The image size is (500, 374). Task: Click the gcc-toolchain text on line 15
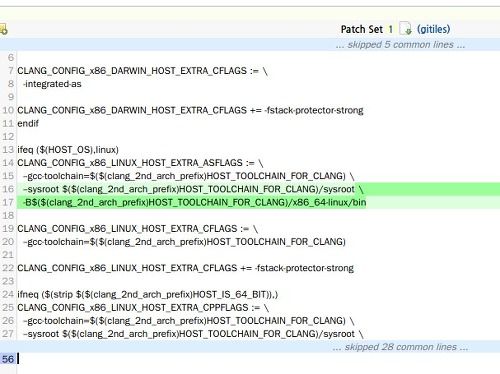(188, 176)
